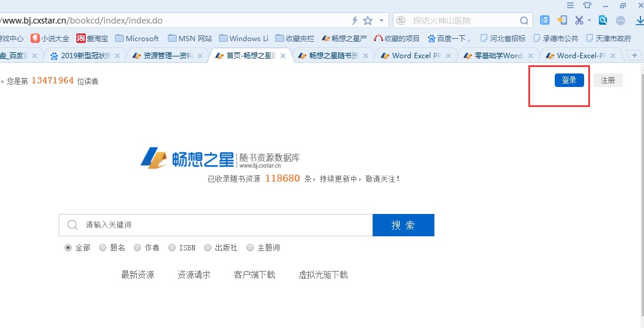
Task: Click the send-to-phone toolbar icon
Action: (562, 20)
